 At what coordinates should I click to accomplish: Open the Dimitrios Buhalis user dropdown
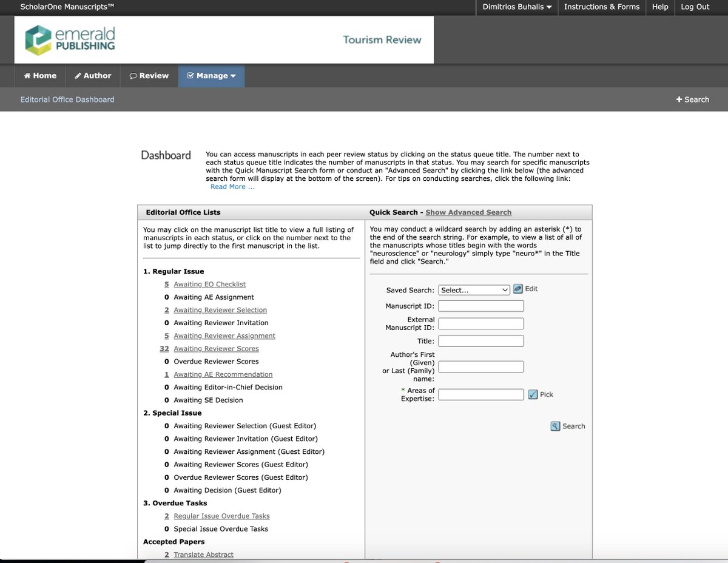[517, 7]
